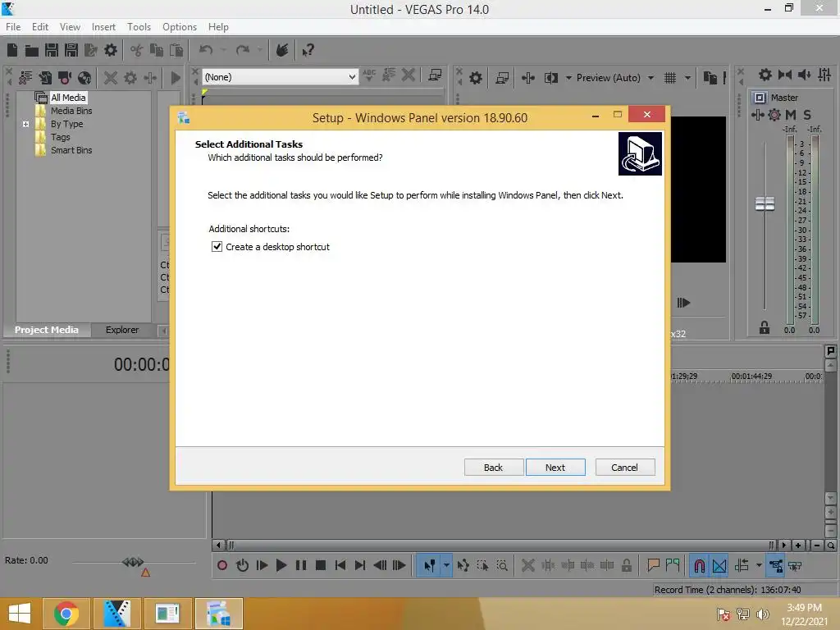Select the Normal Edit tool icon
This screenshot has width=840, height=630.
click(x=430, y=566)
